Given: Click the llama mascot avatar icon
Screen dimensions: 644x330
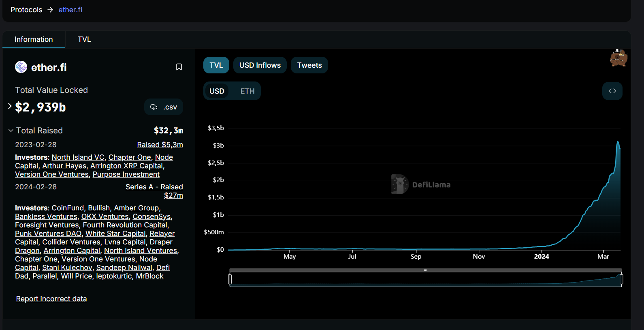Looking at the screenshot, I should [619, 58].
